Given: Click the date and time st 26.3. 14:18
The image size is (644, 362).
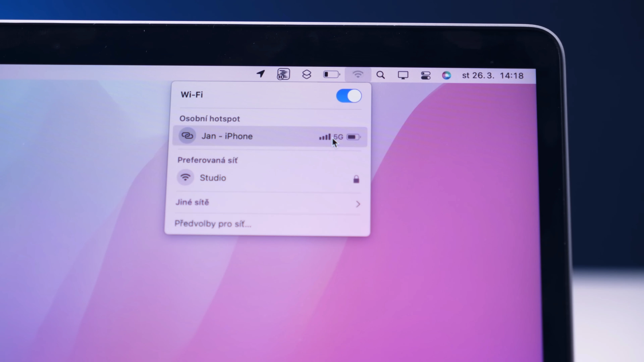Looking at the screenshot, I should (493, 75).
